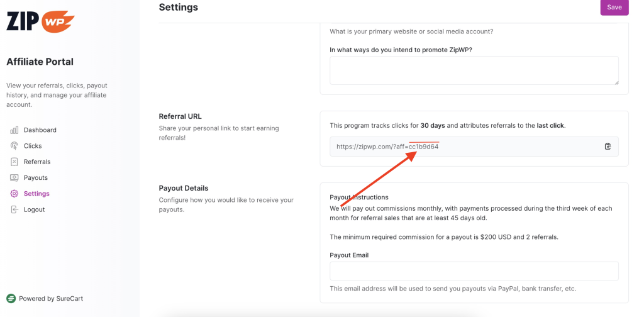Copy referral URL with the clipboard icon
The height and width of the screenshot is (317, 644).
click(x=608, y=147)
